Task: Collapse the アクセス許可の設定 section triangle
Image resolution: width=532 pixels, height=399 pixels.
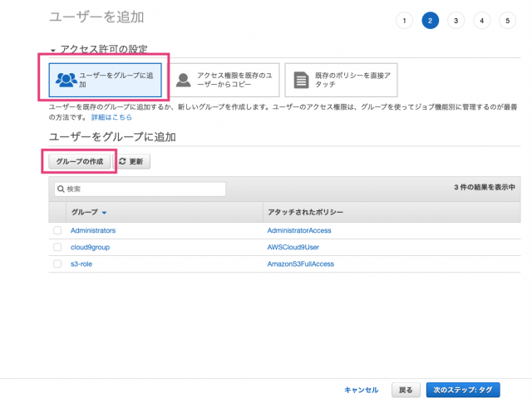Action: [x=53, y=50]
